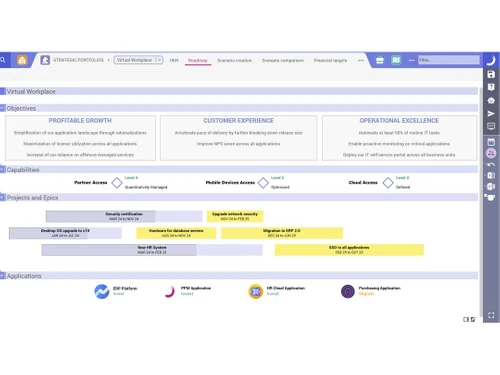Switch to the OKR tab
The height and width of the screenshot is (375, 500).
click(174, 60)
